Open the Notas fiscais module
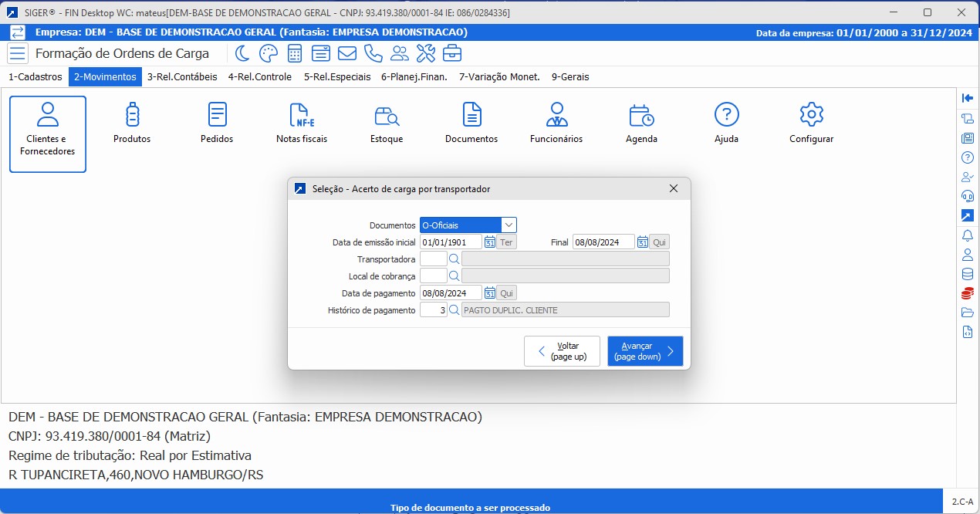This screenshot has height=514, width=980. pos(301,122)
